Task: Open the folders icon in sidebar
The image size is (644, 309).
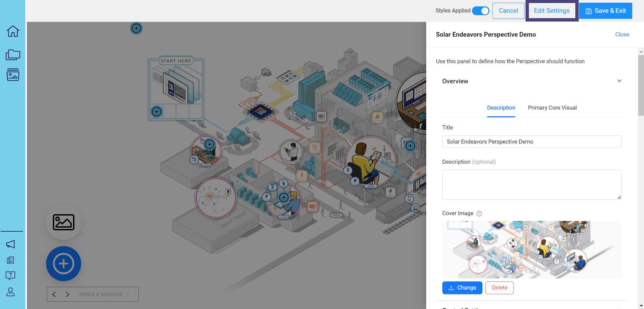Action: tap(13, 54)
